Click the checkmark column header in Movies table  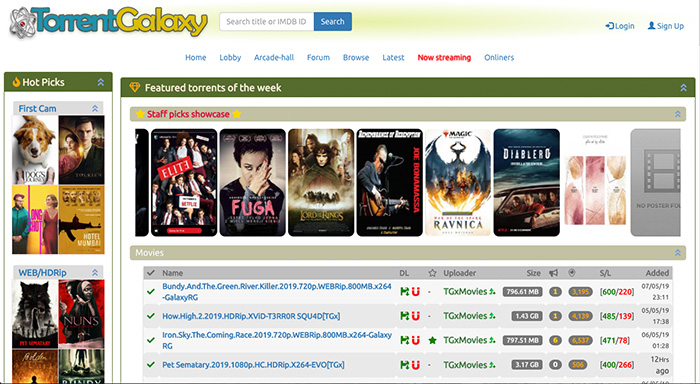point(151,273)
